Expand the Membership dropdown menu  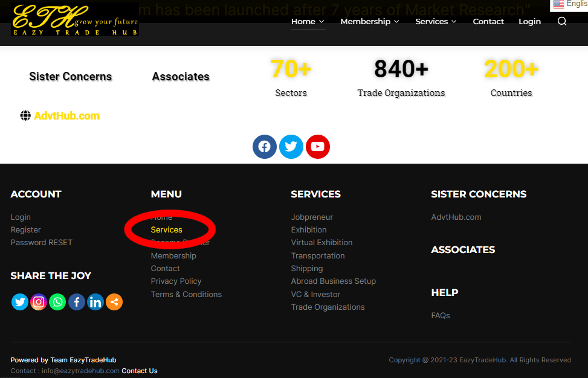tap(369, 22)
